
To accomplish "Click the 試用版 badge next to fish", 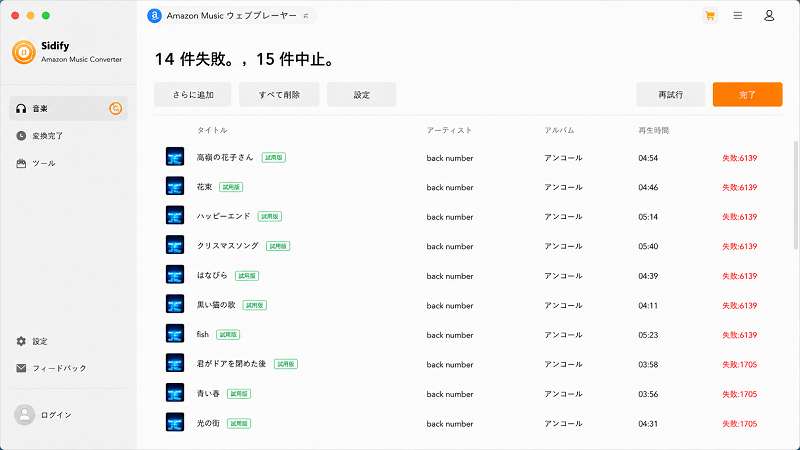I will pyautogui.click(x=228, y=335).
